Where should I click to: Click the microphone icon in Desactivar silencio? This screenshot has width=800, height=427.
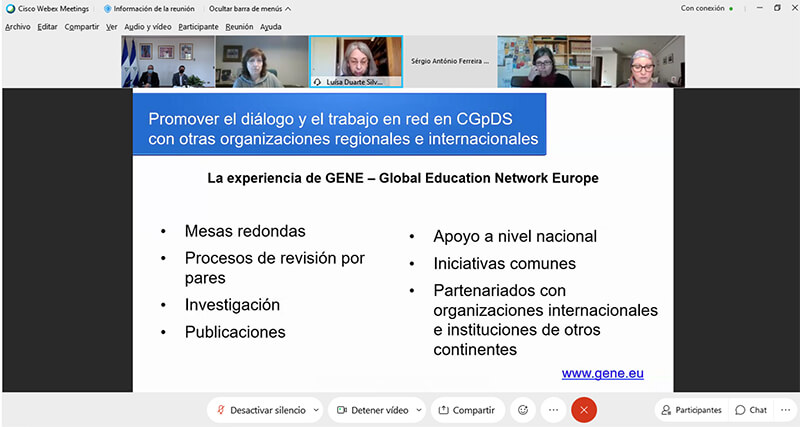tap(220, 410)
